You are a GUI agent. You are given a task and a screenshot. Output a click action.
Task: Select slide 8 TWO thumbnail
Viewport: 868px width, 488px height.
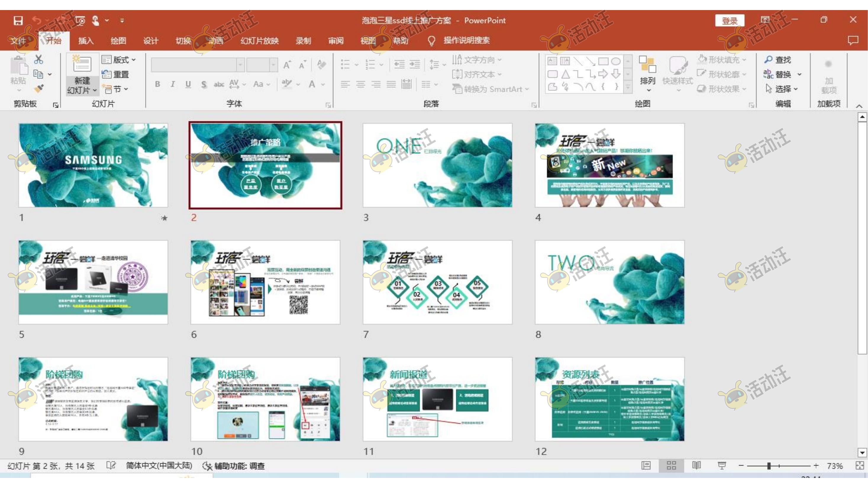[x=609, y=282]
